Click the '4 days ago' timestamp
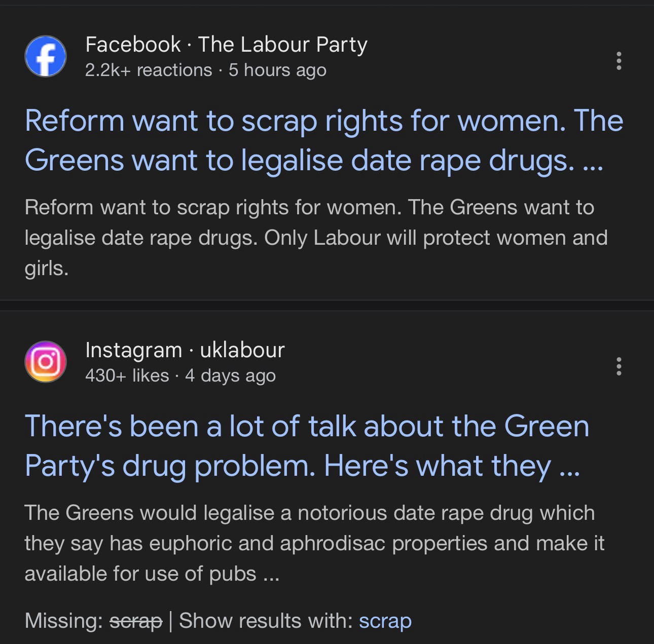 tap(230, 375)
